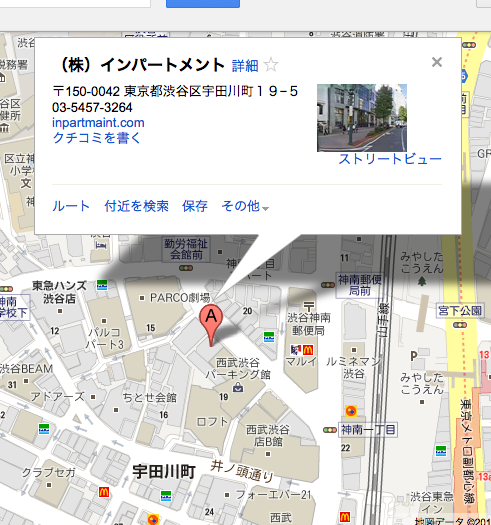The width and height of the screenshot is (491, 525).
Task: Expand the その他 dropdown menu
Action: point(245,206)
